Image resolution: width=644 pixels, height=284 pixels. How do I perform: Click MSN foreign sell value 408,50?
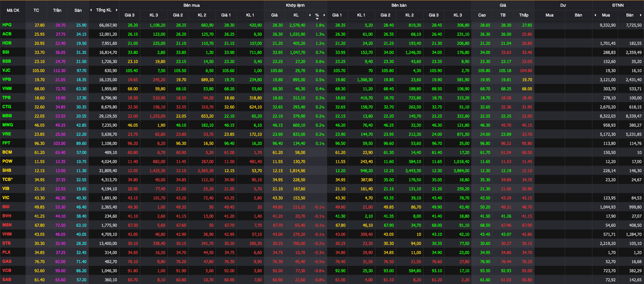pyautogui.click(x=635, y=225)
